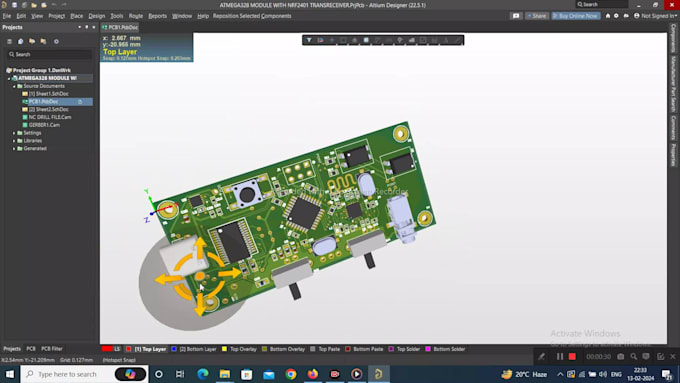Select Sheet1.SchDoc in project tree
The width and height of the screenshot is (680, 383).
coord(49,94)
